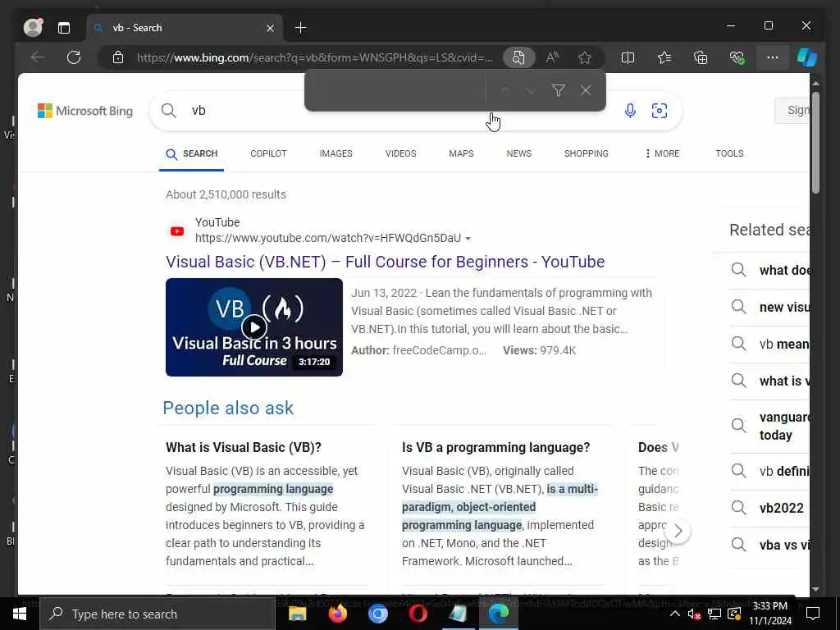Click the address bar URL

pyautogui.click(x=315, y=57)
